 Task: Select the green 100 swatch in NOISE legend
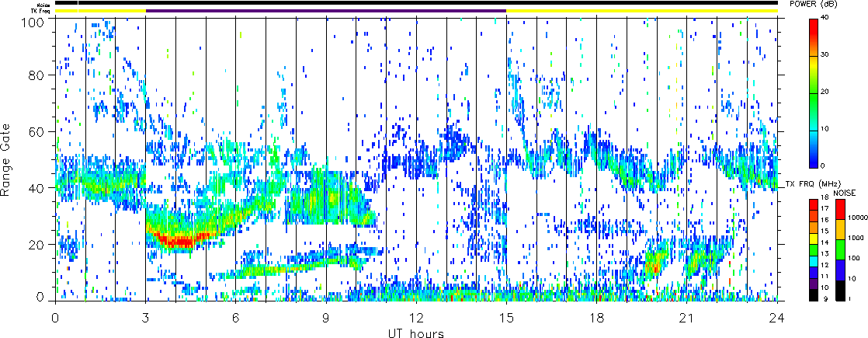[840, 249]
